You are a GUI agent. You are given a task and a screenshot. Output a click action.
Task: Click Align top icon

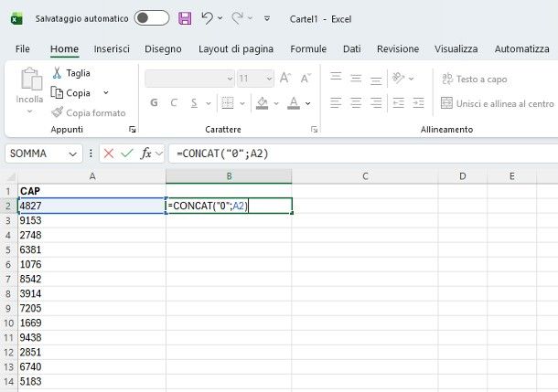(336, 78)
